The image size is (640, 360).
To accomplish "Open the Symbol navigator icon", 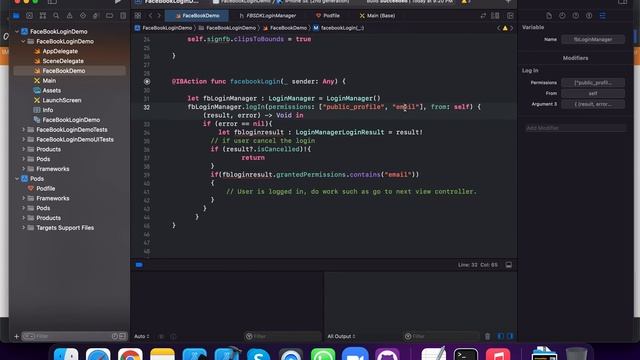I will tap(43, 16).
